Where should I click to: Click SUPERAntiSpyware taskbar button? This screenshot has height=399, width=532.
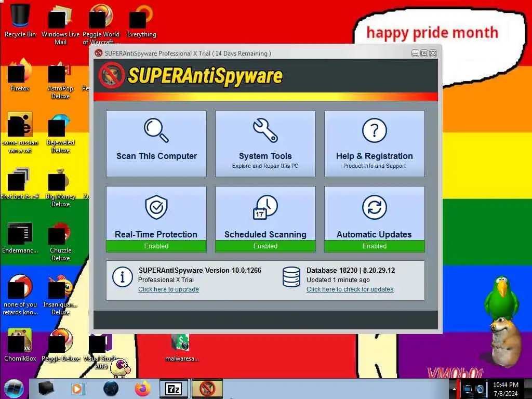(x=207, y=389)
